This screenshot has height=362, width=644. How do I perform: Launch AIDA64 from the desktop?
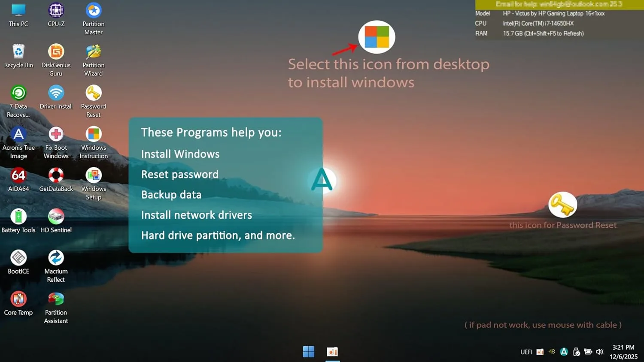(18, 175)
